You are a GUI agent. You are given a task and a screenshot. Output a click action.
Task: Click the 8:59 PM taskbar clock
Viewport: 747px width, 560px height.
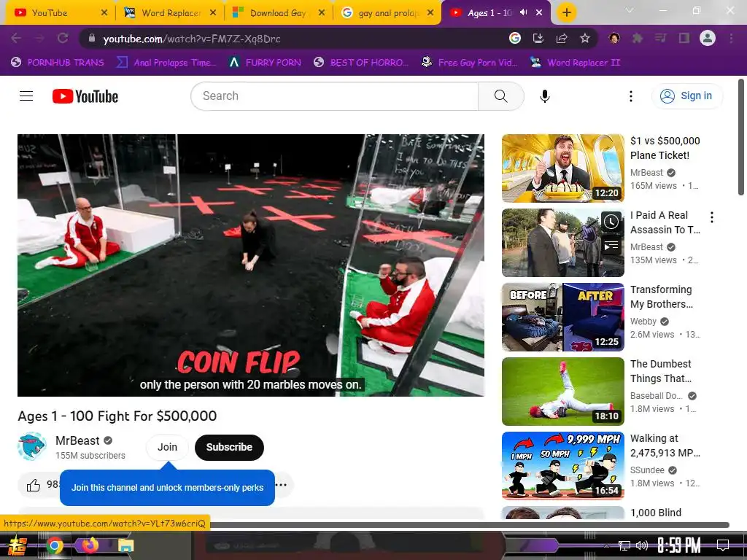[679, 545]
